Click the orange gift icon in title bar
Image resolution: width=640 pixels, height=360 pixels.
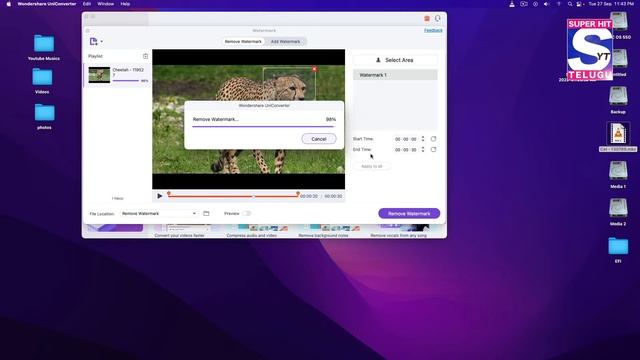tap(427, 18)
